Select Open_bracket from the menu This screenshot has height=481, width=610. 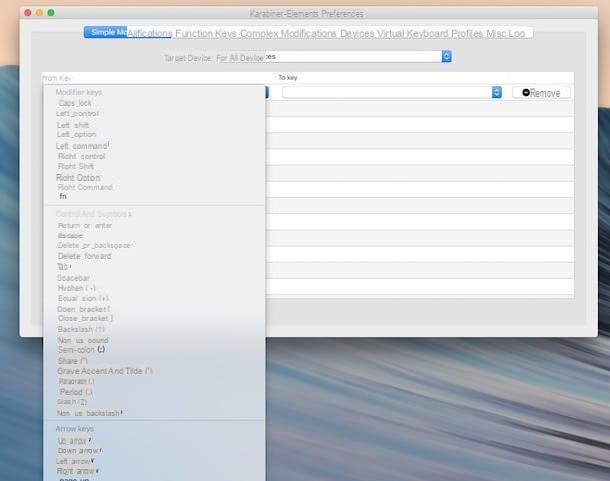click(x=83, y=309)
